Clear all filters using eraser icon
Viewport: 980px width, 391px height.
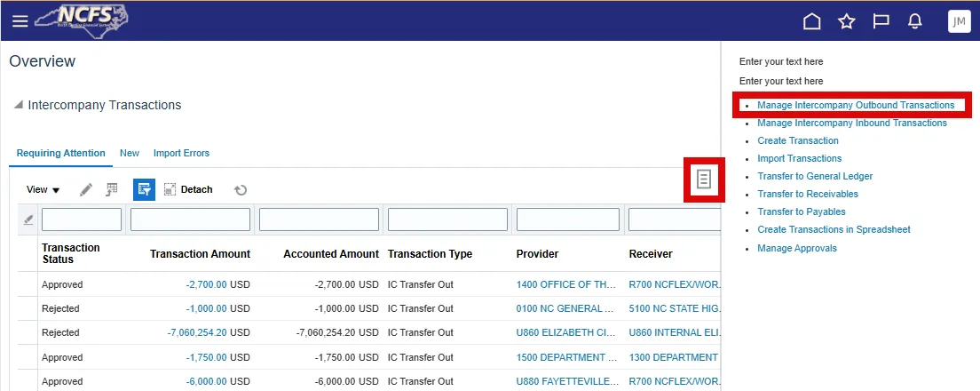pyautogui.click(x=28, y=219)
